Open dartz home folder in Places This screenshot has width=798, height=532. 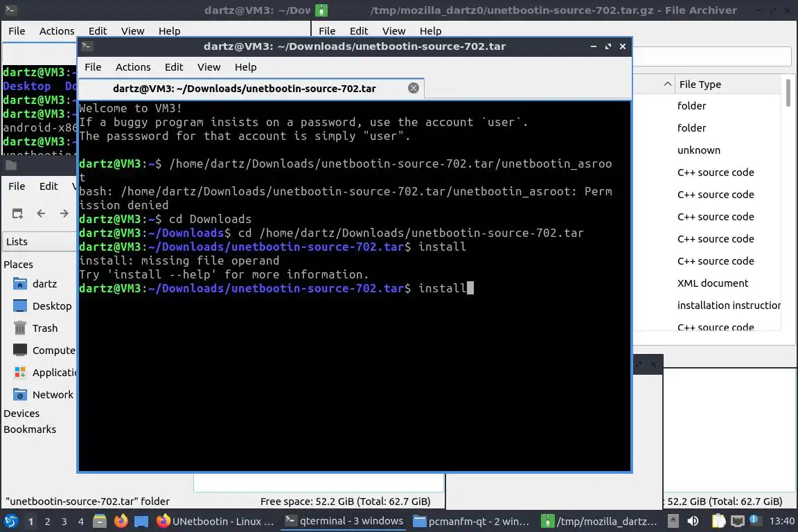coord(44,284)
